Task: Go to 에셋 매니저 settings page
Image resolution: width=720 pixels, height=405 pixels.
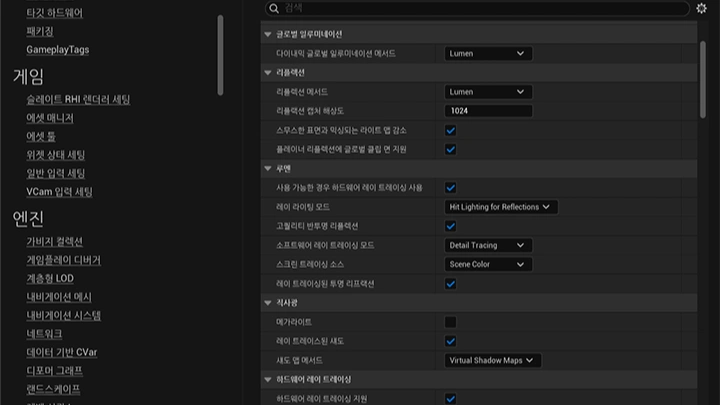Action: (x=50, y=118)
